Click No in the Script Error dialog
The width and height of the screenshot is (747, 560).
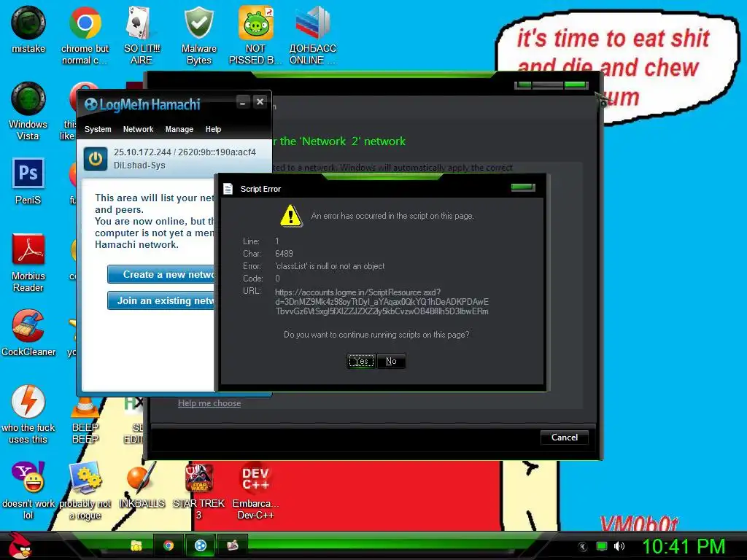tap(391, 361)
